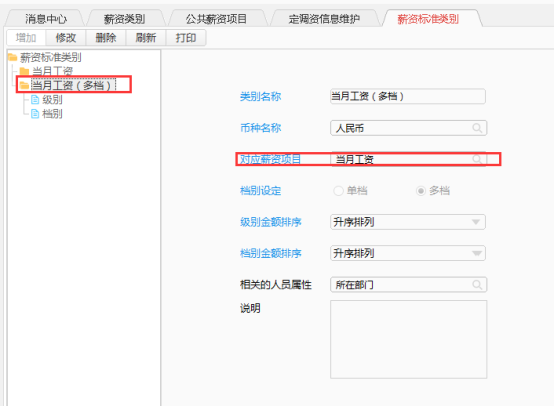
Task: Click the 删除 toolbar button
Action: coord(106,37)
